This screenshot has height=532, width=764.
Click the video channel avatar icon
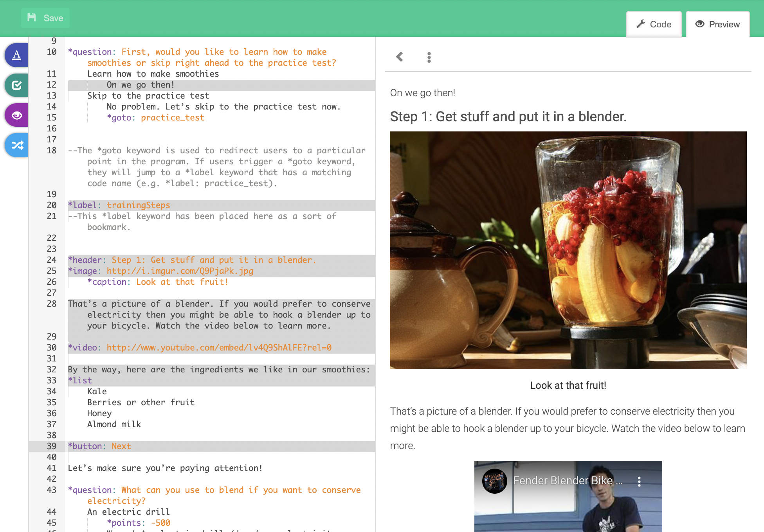coord(495,481)
